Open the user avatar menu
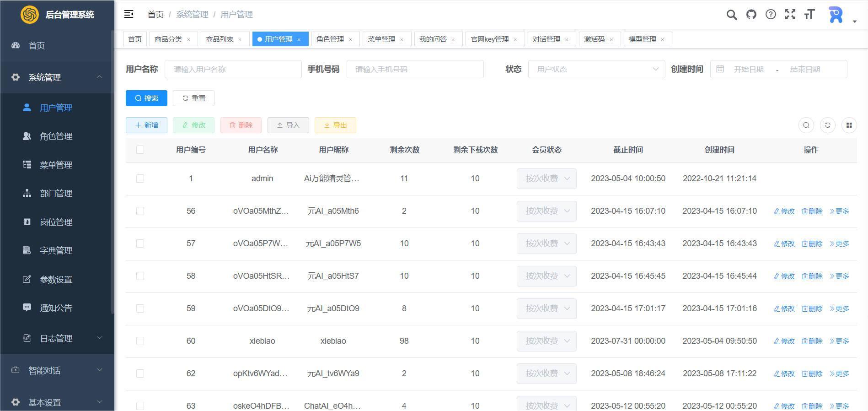Viewport: 868px width, 411px height. [x=836, y=15]
